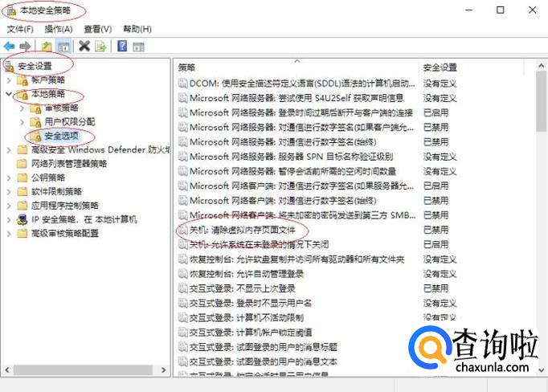548x392 pixels.
Task: Click the action pane toolbar icon
Action: point(138,46)
